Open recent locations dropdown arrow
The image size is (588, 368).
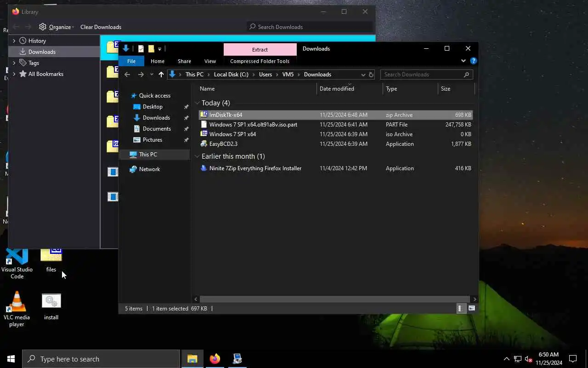coord(152,75)
